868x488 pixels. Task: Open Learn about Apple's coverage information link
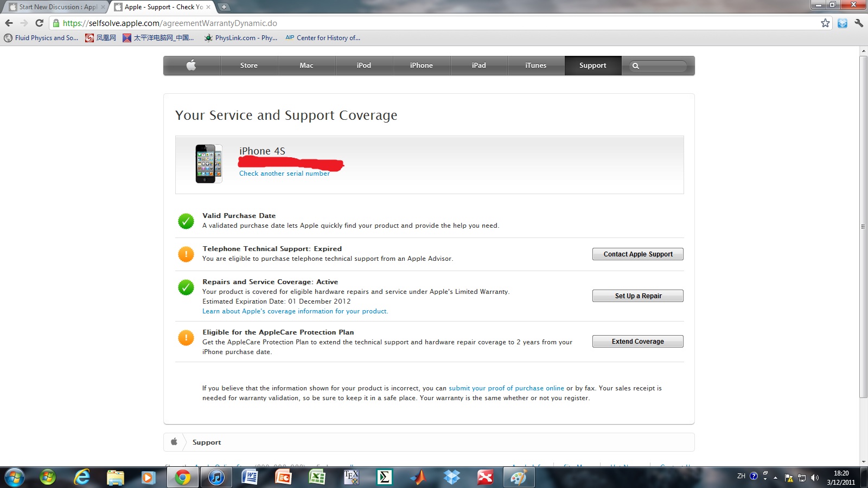pos(295,311)
